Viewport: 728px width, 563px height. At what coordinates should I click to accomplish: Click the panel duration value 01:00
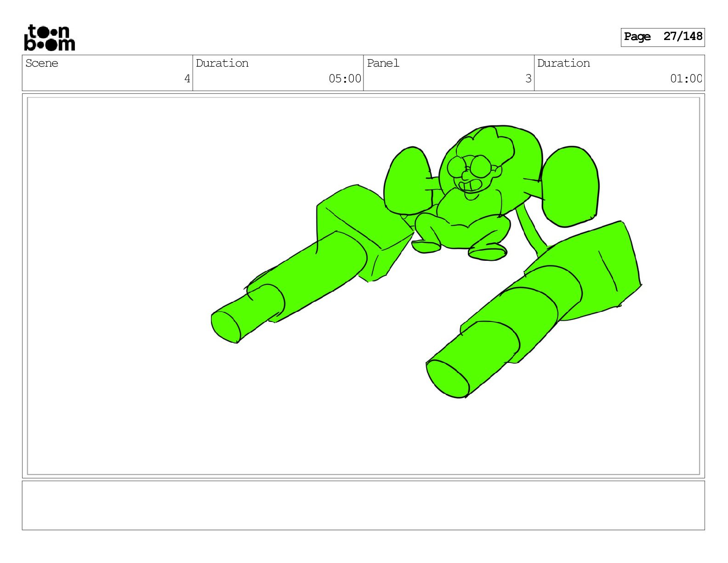[686, 79]
